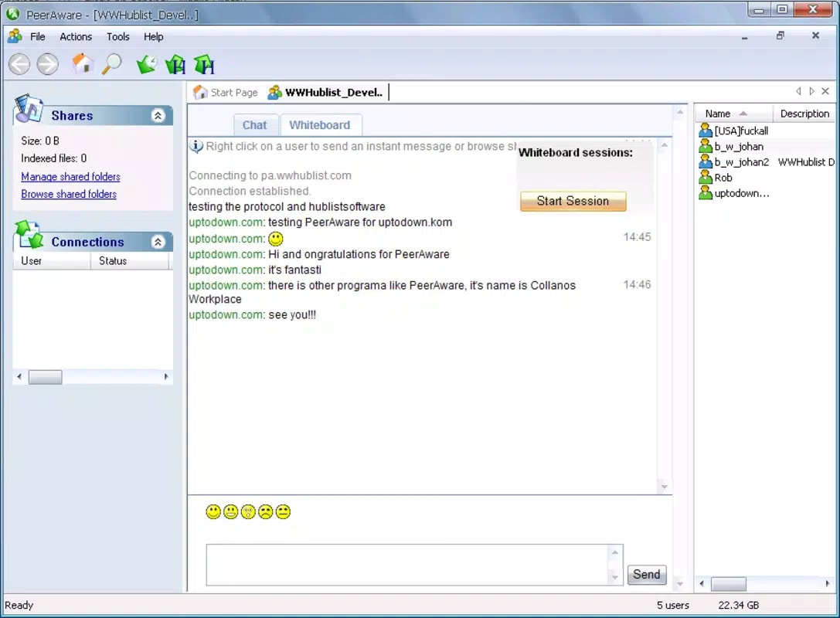Open the Home start page icon
The height and width of the screenshot is (618, 840).
(83, 63)
